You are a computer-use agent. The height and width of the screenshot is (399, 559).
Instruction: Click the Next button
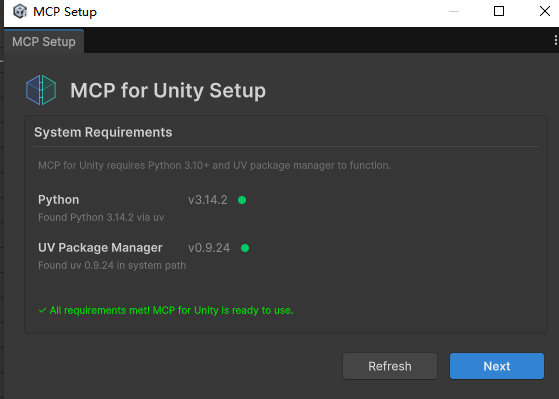click(497, 366)
